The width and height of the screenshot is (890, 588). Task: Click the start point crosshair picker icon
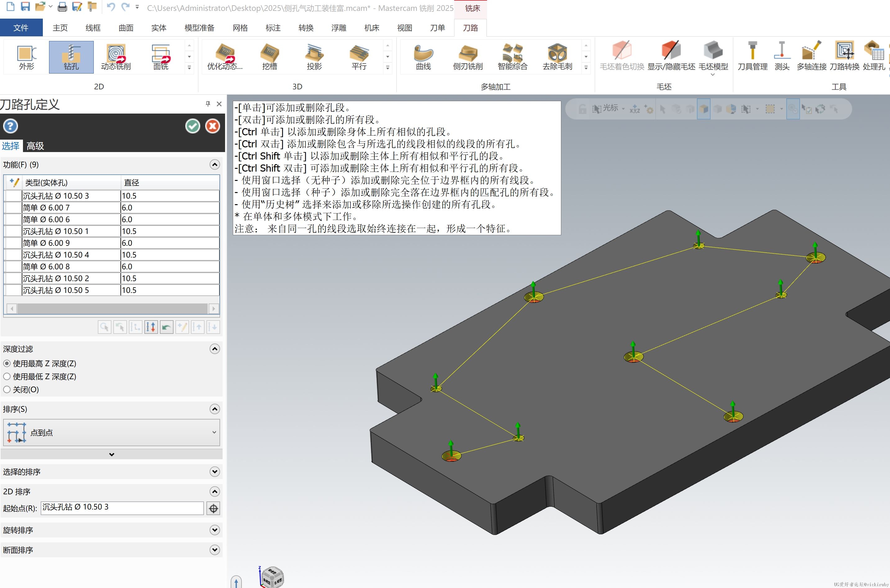pos(213,508)
